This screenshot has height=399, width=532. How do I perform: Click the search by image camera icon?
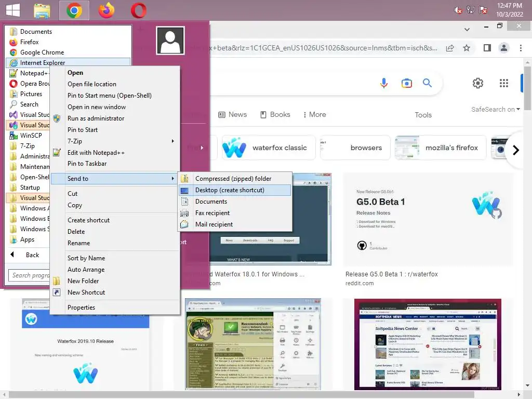(406, 83)
